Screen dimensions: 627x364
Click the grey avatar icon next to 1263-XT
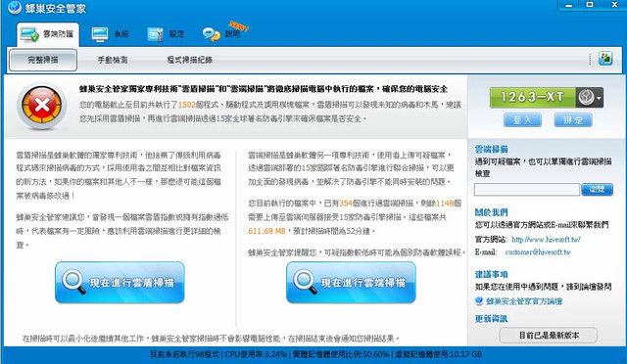tap(586, 98)
